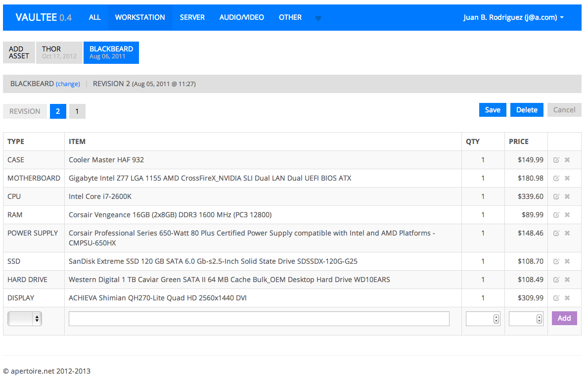Click the (change) link next to BLACKBEARD
This screenshot has height=386, width=588.
pyautogui.click(x=68, y=84)
